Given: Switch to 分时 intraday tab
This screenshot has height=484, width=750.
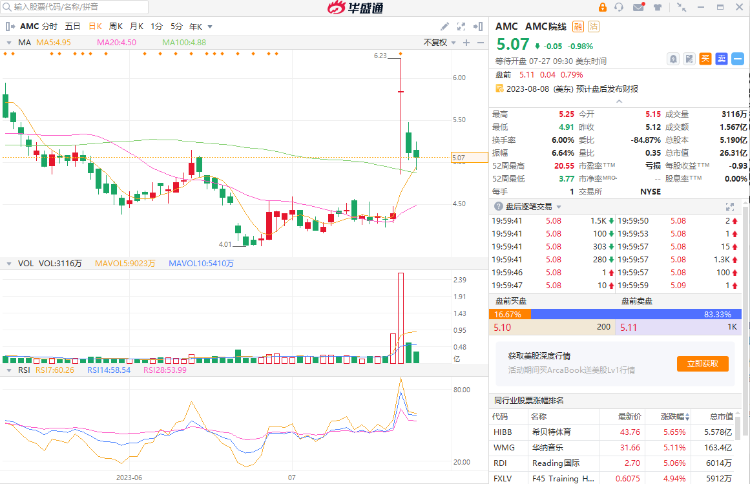Looking at the screenshot, I should [49, 26].
